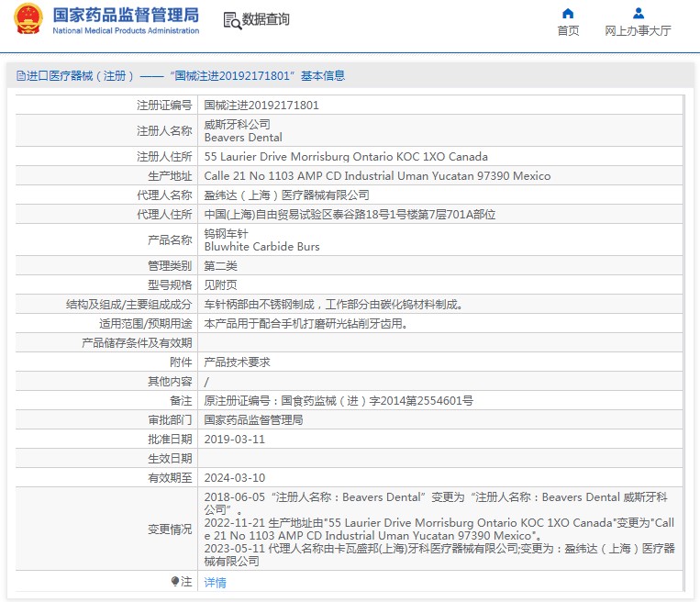Select the 55 Laurier Drive Morrisburg address
The image size is (700, 602).
pos(346,157)
